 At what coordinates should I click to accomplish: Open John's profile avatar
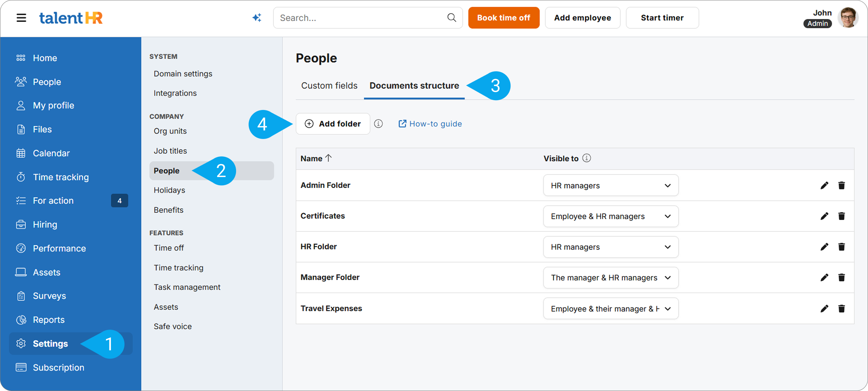coord(848,18)
